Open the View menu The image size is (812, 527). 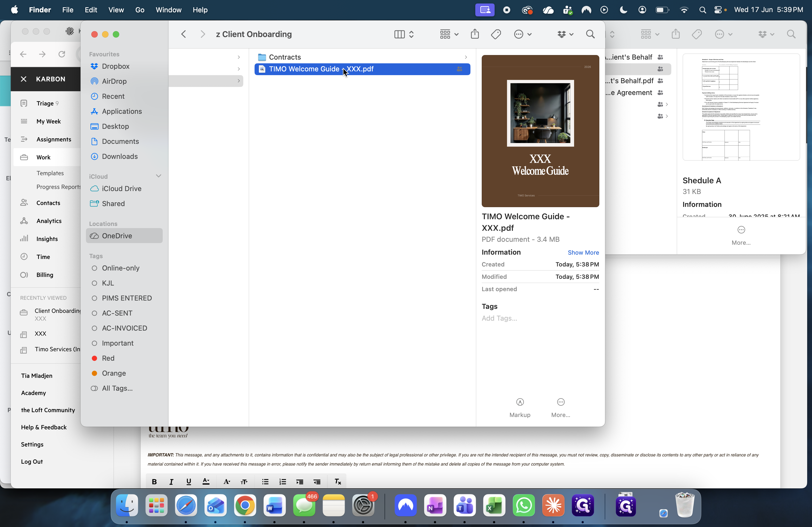pyautogui.click(x=116, y=10)
